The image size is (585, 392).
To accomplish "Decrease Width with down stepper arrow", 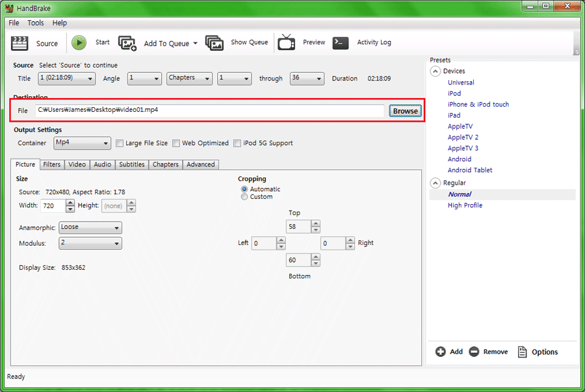I will click(70, 209).
